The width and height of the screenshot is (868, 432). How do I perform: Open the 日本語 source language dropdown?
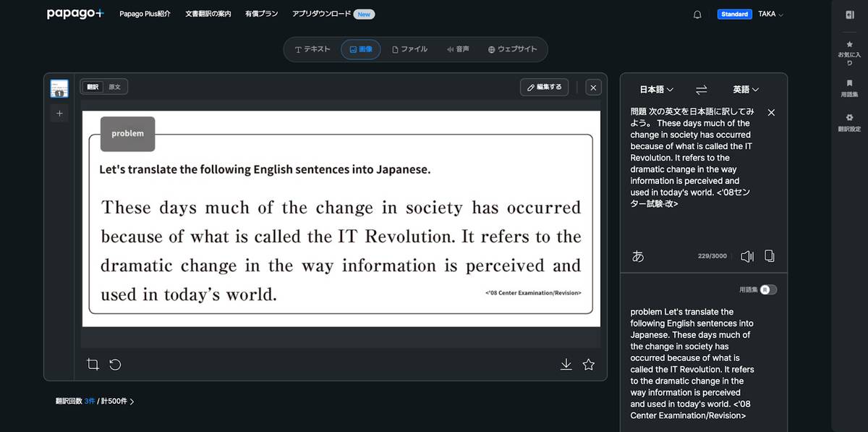657,90
